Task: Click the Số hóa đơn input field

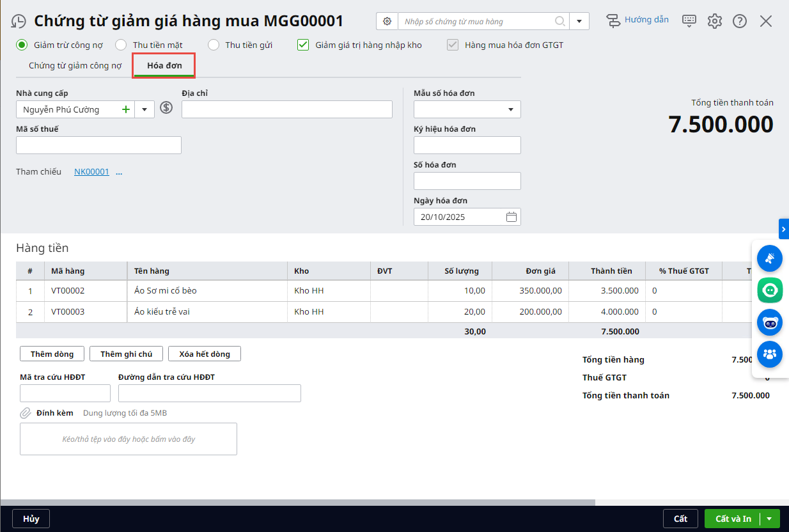Action: [467, 181]
